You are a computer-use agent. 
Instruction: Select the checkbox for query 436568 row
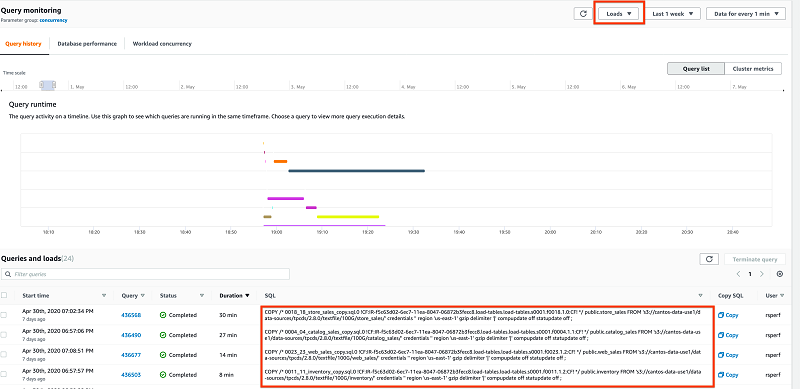(x=4, y=315)
